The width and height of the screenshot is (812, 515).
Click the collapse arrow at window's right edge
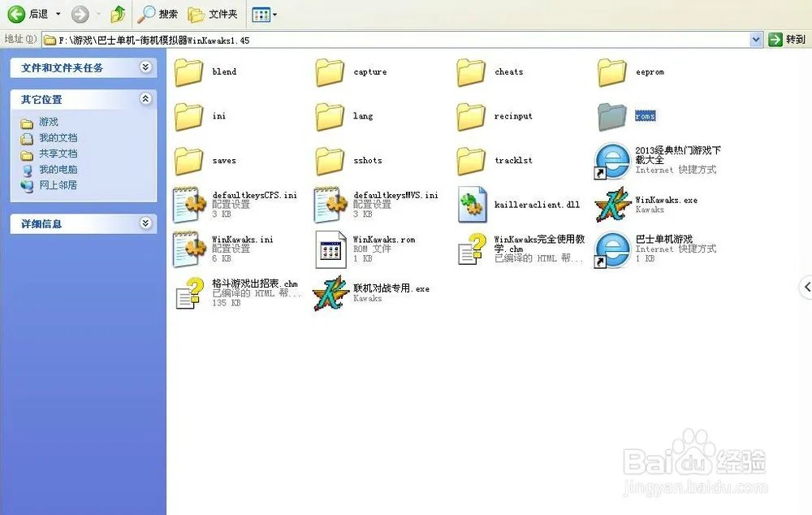806,287
